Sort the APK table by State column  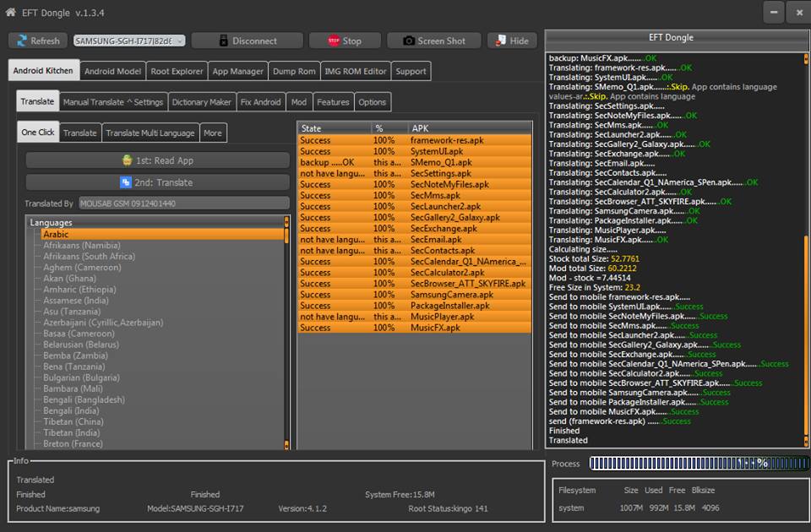point(335,128)
